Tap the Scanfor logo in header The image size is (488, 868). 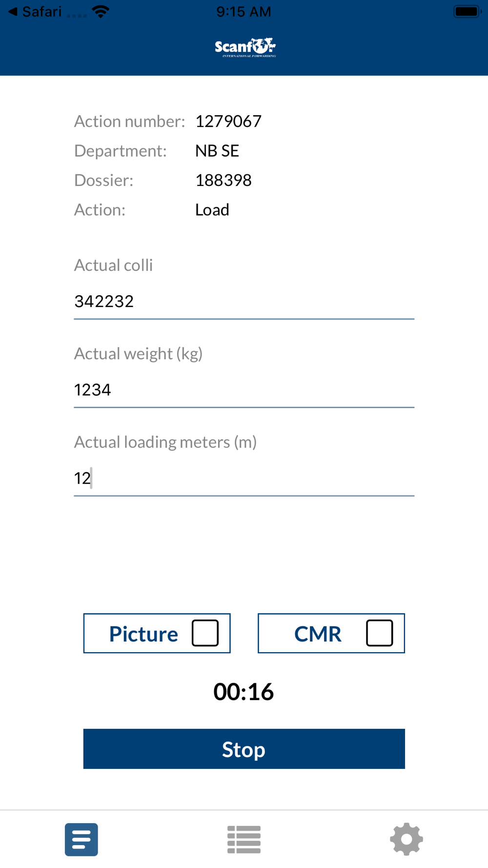[x=245, y=47]
